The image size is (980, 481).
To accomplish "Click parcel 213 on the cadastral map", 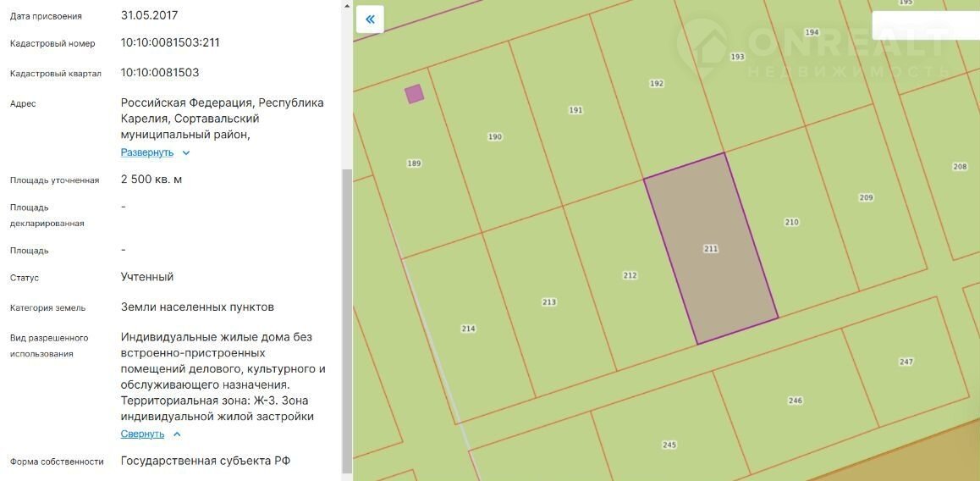I will tap(549, 302).
